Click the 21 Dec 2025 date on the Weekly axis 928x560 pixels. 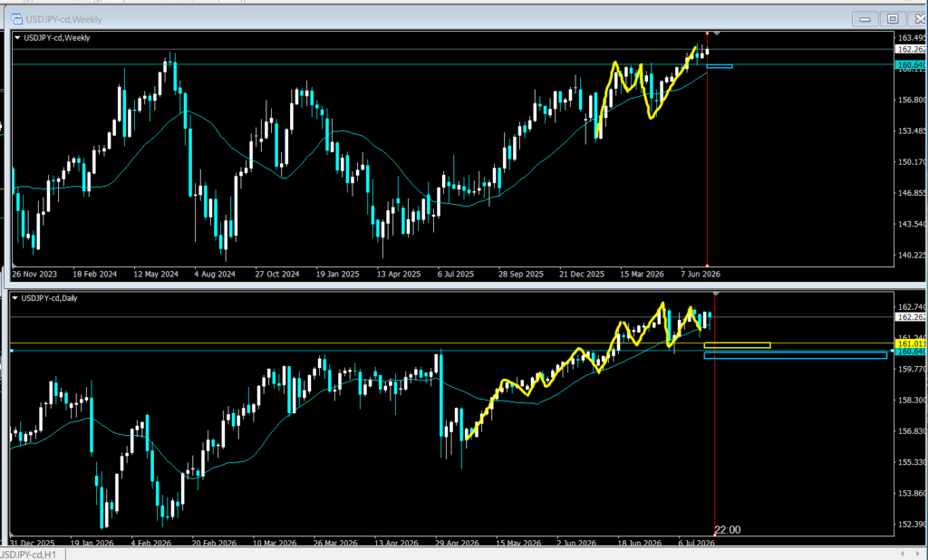point(582,274)
